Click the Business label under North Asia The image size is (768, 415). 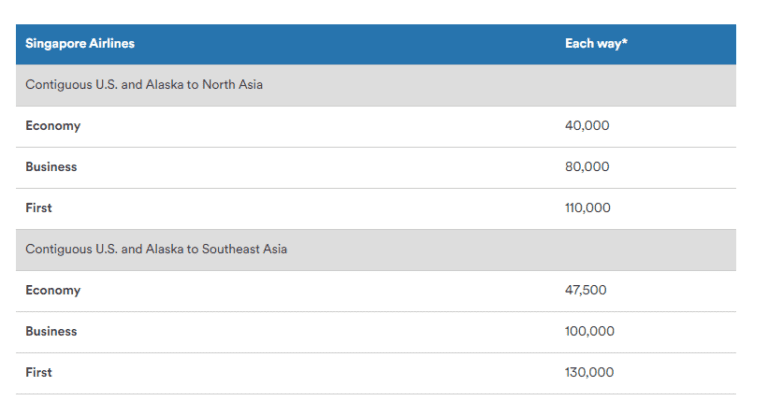point(51,167)
